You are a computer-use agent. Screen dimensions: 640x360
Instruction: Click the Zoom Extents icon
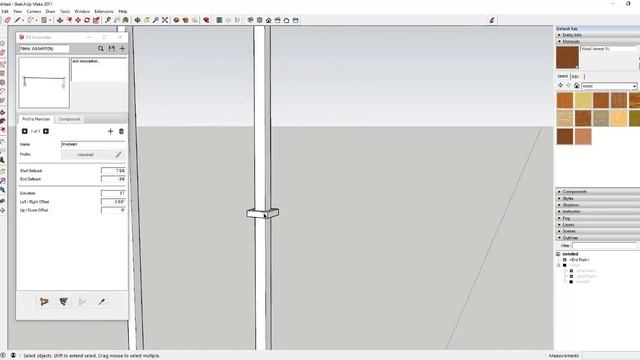coord(165,20)
